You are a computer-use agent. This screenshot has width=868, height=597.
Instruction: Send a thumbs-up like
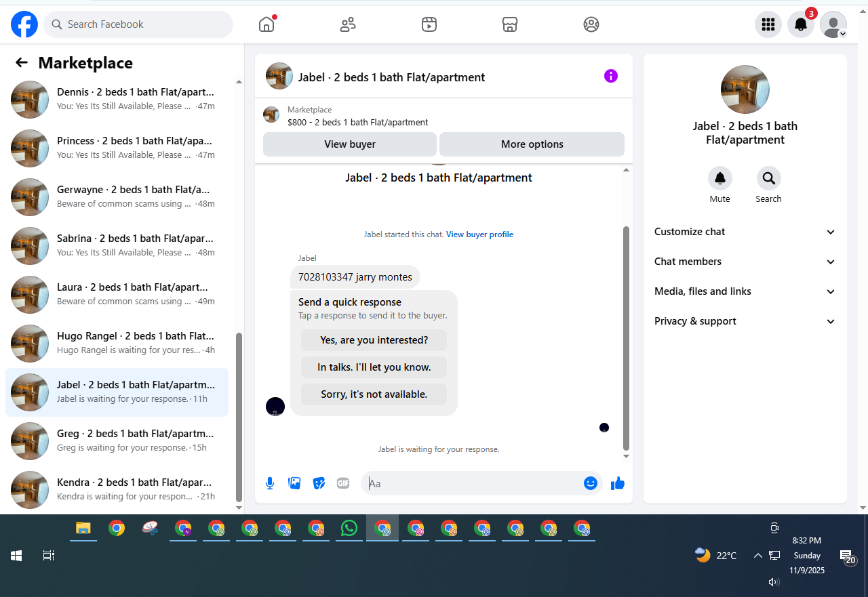tap(617, 483)
